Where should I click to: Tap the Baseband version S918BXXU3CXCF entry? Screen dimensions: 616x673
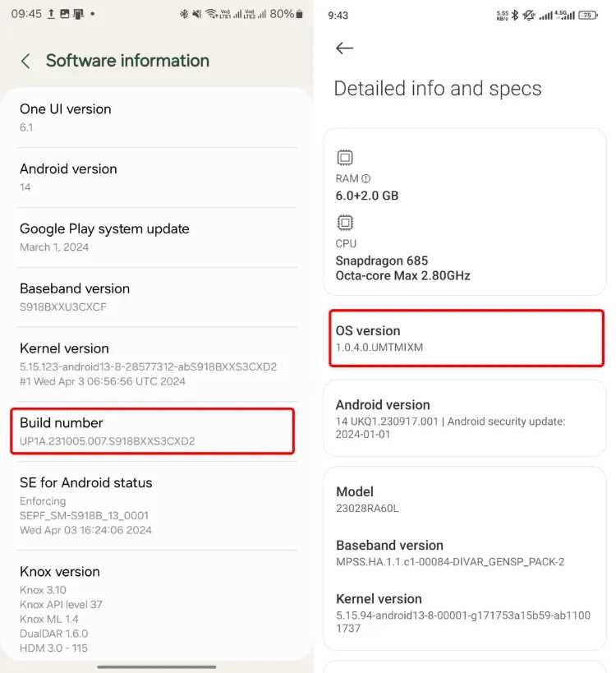pyautogui.click(x=156, y=297)
